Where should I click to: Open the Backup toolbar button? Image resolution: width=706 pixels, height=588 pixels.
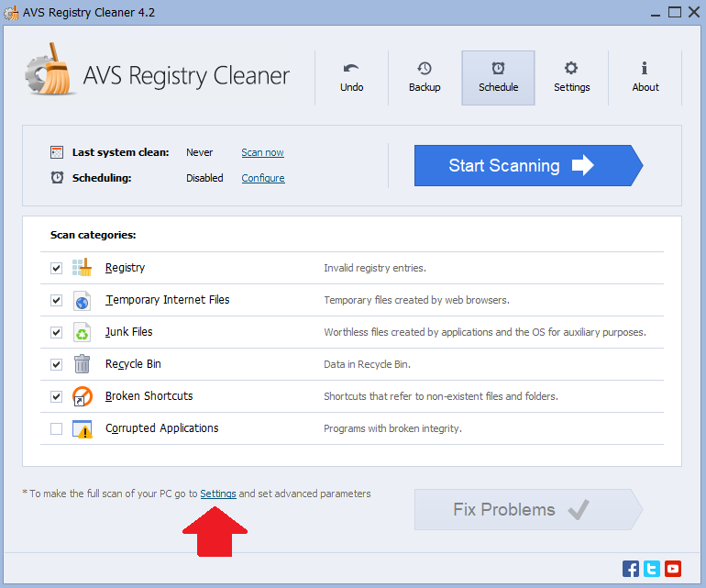pyautogui.click(x=425, y=78)
